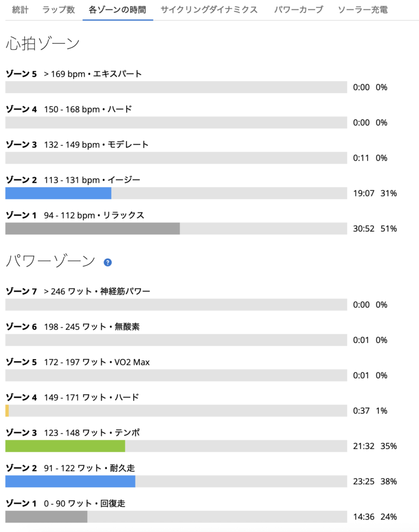Click the power zone help question icon
The image size is (419, 532).
coord(107,262)
